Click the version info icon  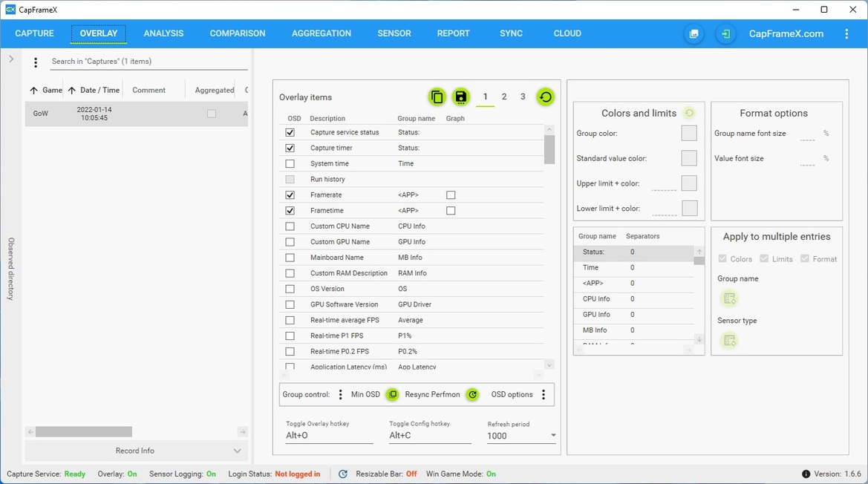(806, 474)
